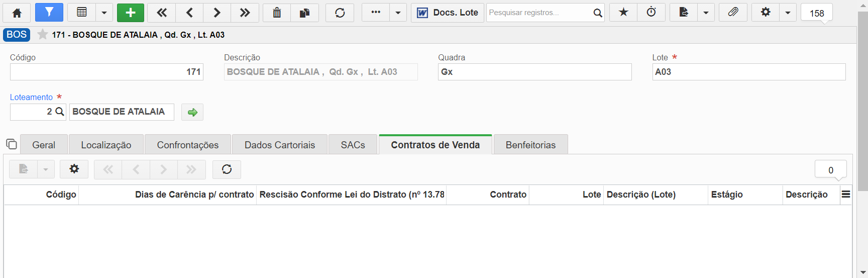The width and height of the screenshot is (868, 278).
Task: Toggle the blue filter funnel button
Action: coord(49,13)
